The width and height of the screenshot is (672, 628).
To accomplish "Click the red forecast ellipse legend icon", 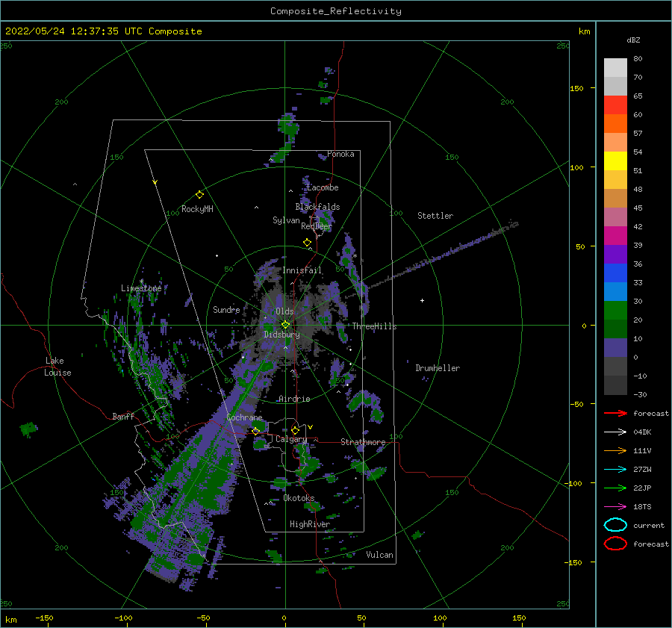I will (615, 544).
